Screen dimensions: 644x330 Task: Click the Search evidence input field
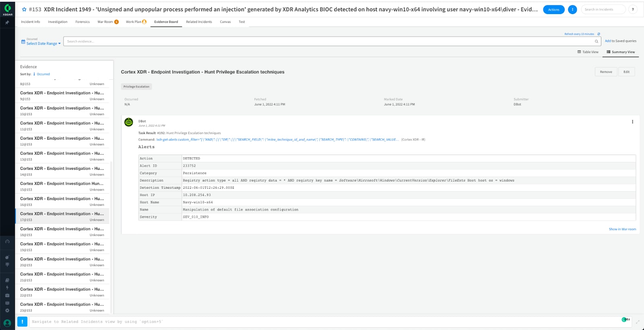click(332, 41)
